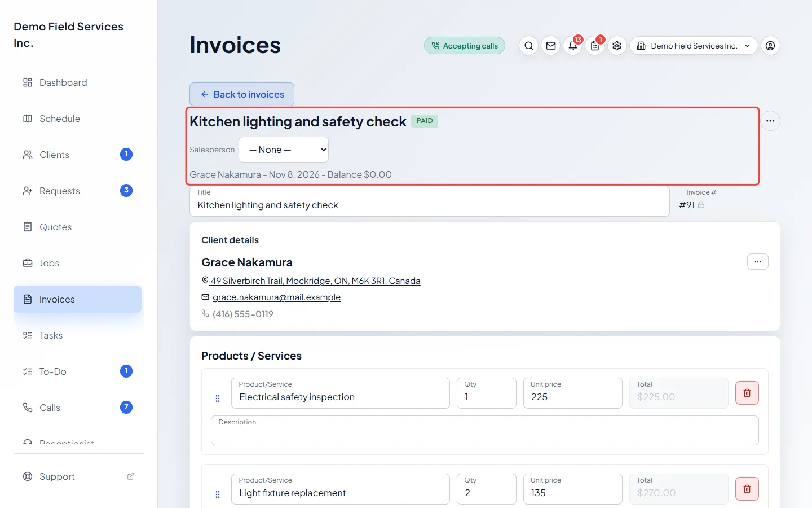Open the mail messages icon

click(551, 46)
